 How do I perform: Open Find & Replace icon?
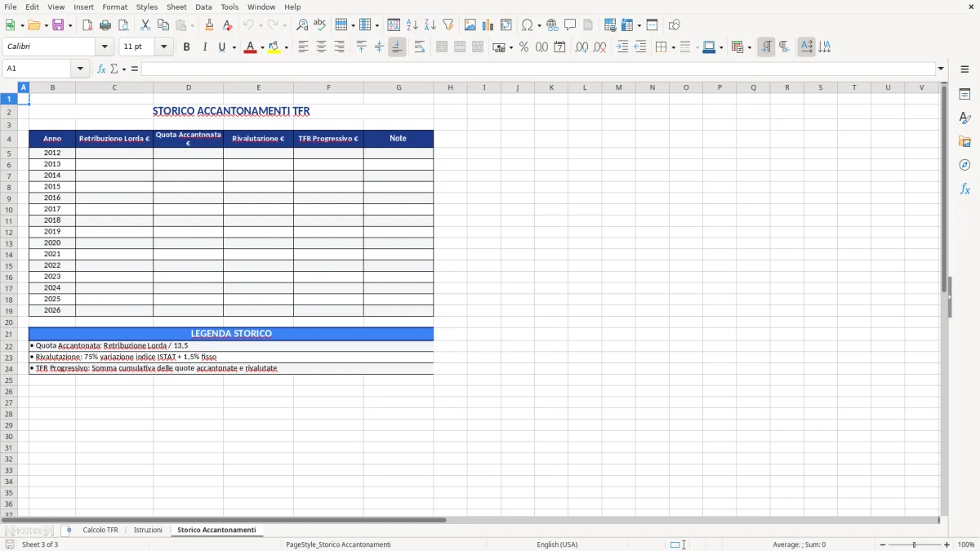[x=302, y=25]
